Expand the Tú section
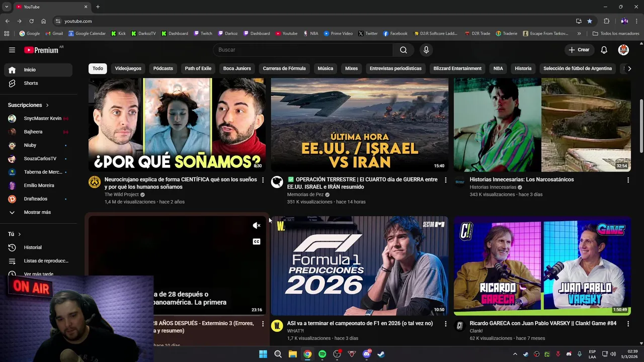This screenshot has height=362, width=644. [15, 234]
